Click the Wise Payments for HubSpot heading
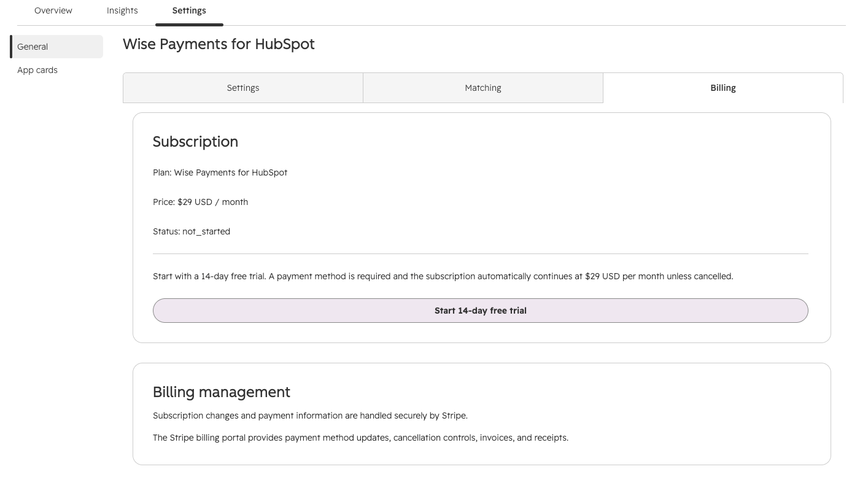 click(219, 44)
